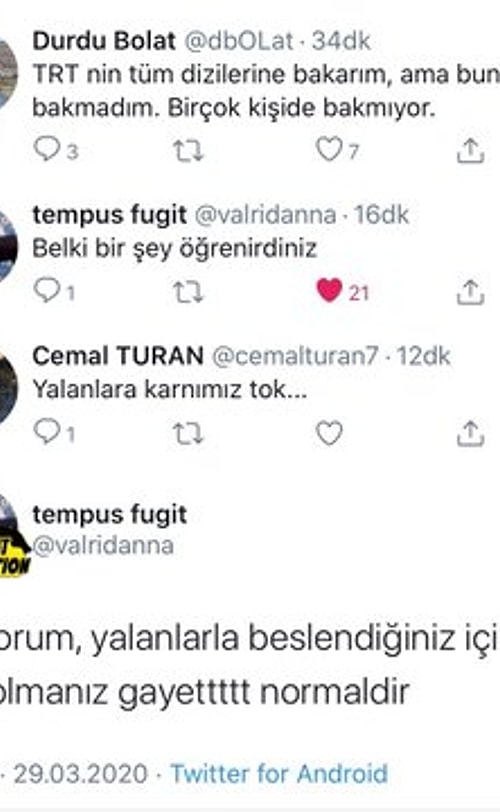Reply to Durdu Bolat's tweet

click(x=48, y=149)
